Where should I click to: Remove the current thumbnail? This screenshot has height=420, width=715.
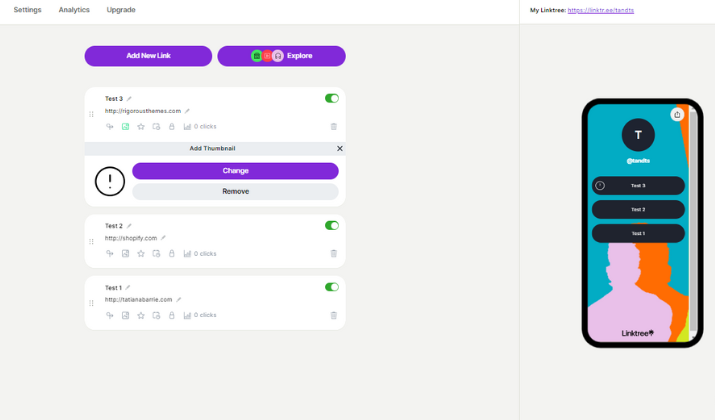tap(235, 191)
